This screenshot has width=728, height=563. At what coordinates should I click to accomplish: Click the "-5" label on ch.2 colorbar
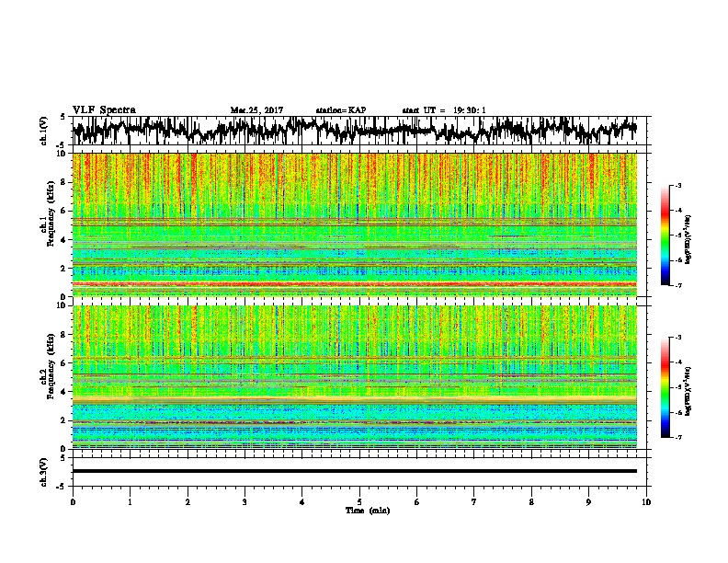(678, 387)
